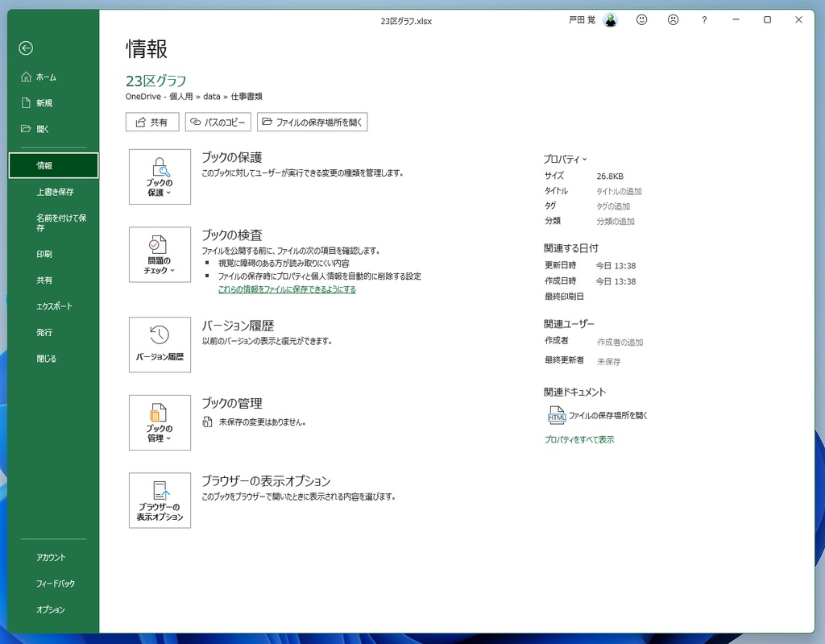Click ファイルの保存場所を開く button near the path

312,123
